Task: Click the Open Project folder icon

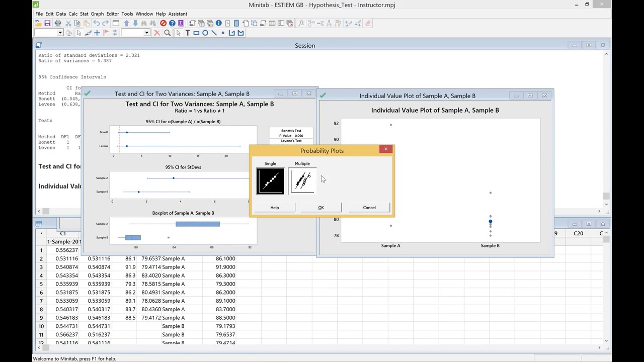Action: [x=38, y=23]
